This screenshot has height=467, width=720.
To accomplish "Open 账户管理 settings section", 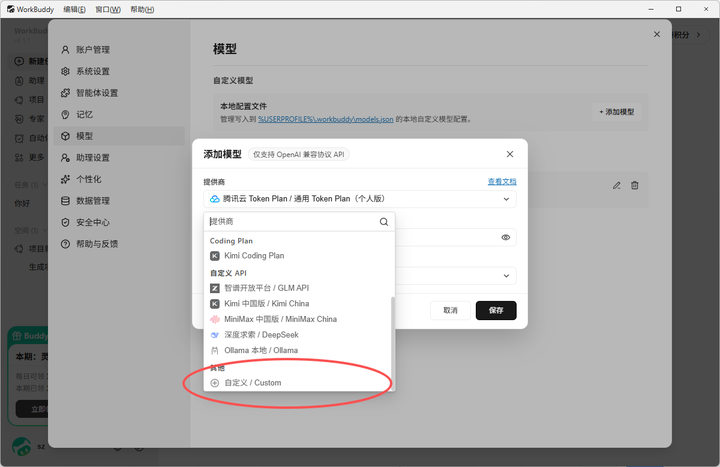I will point(119,50).
